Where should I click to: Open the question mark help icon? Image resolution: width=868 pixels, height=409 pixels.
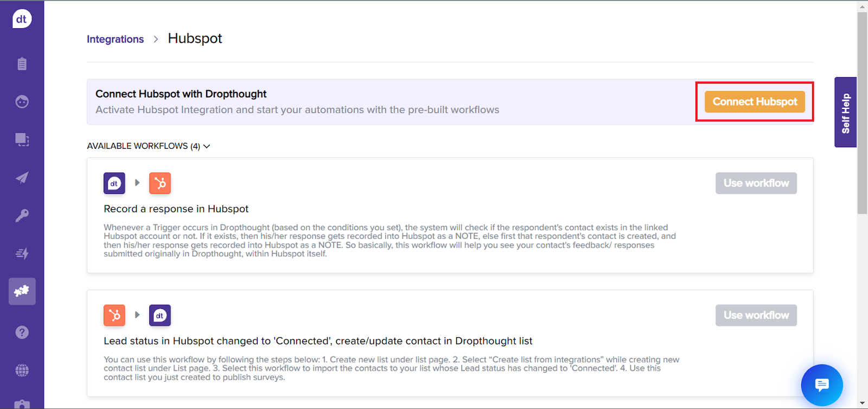tap(22, 332)
